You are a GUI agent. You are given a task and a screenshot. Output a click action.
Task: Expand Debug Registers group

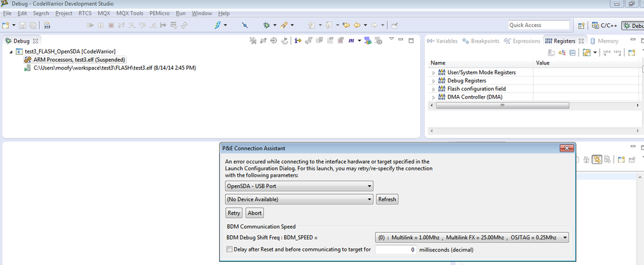click(433, 81)
